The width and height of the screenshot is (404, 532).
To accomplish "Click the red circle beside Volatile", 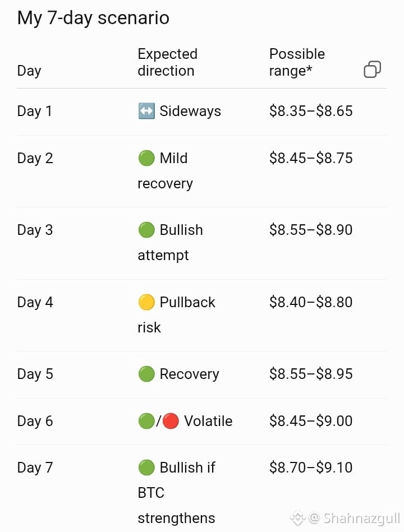I will [171, 421].
